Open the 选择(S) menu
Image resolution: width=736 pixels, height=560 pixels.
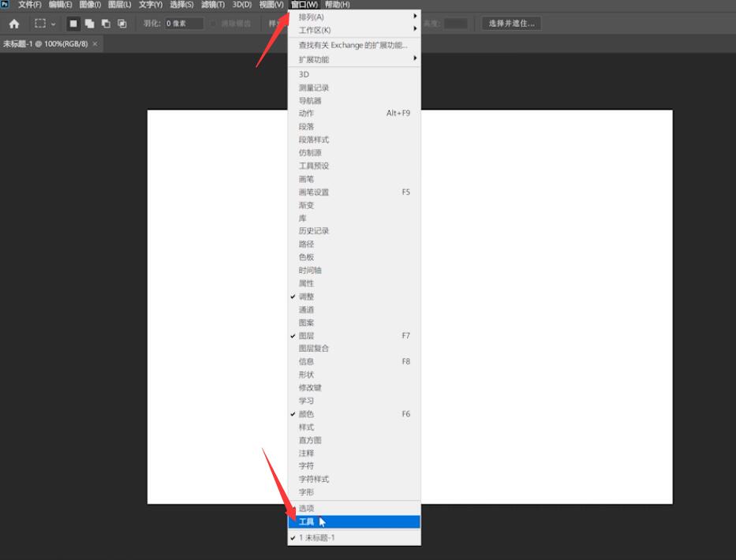[181, 5]
